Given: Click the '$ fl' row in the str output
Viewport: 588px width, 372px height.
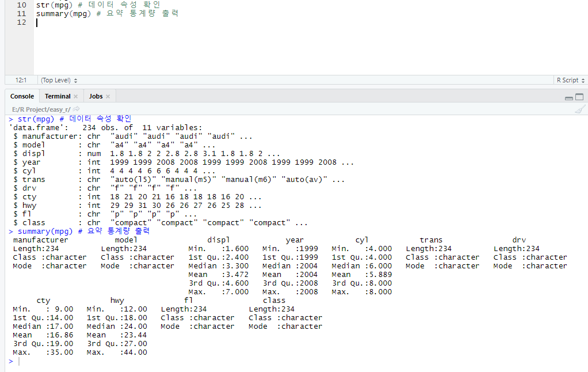Looking at the screenshot, I should coord(105,214).
